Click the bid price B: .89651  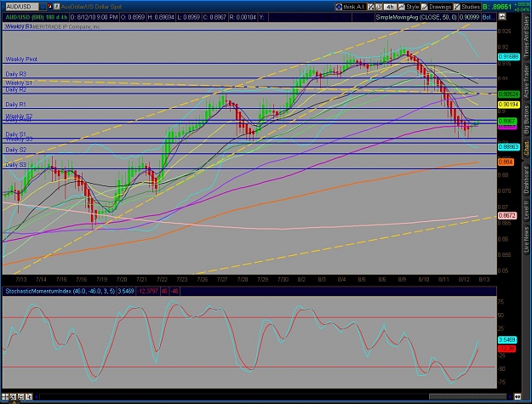point(497,7)
